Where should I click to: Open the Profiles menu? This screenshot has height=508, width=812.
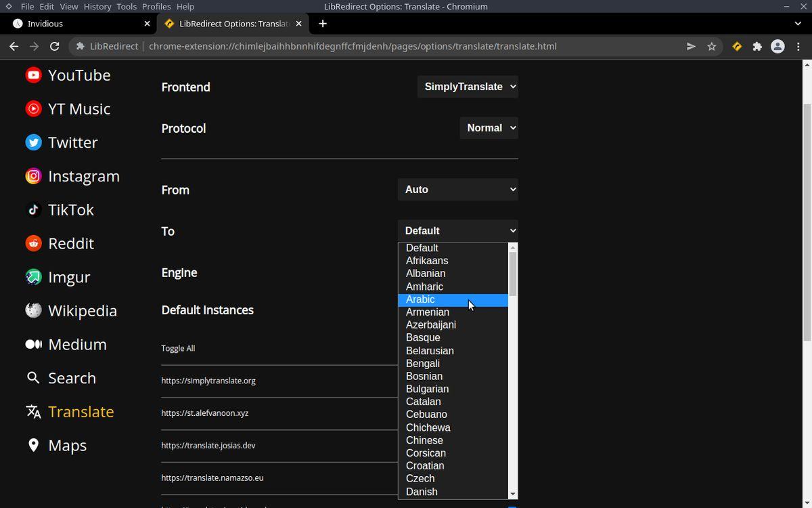point(156,6)
